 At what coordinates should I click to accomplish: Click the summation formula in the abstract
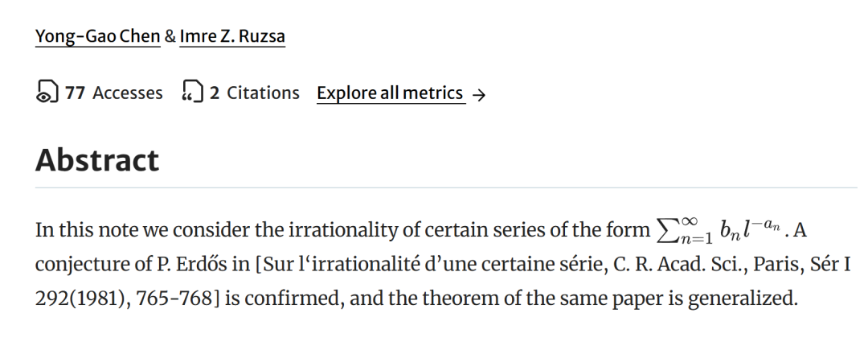point(719,230)
